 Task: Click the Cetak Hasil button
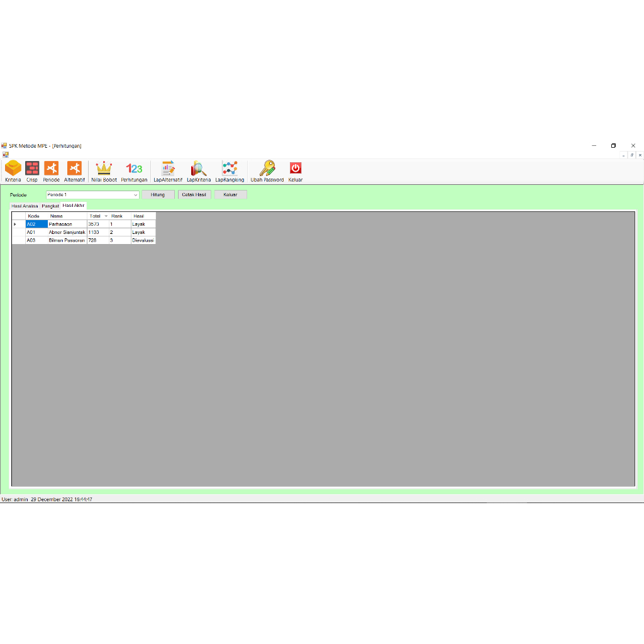194,195
